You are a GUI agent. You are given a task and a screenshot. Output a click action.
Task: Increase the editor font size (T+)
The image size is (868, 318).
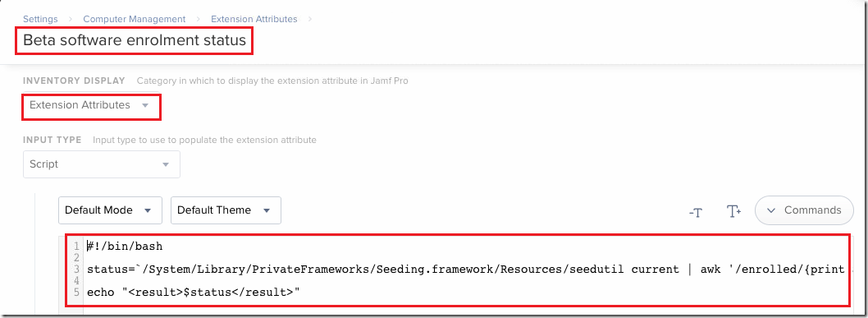point(733,210)
